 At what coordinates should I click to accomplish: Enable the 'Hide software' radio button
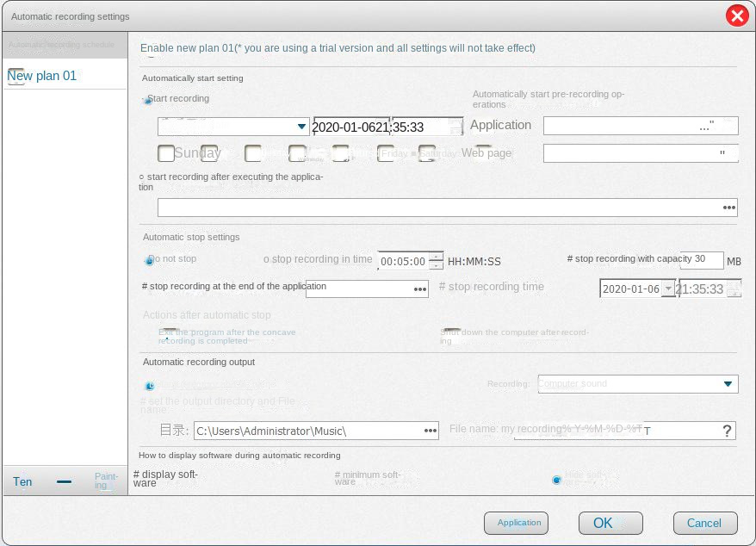click(558, 480)
